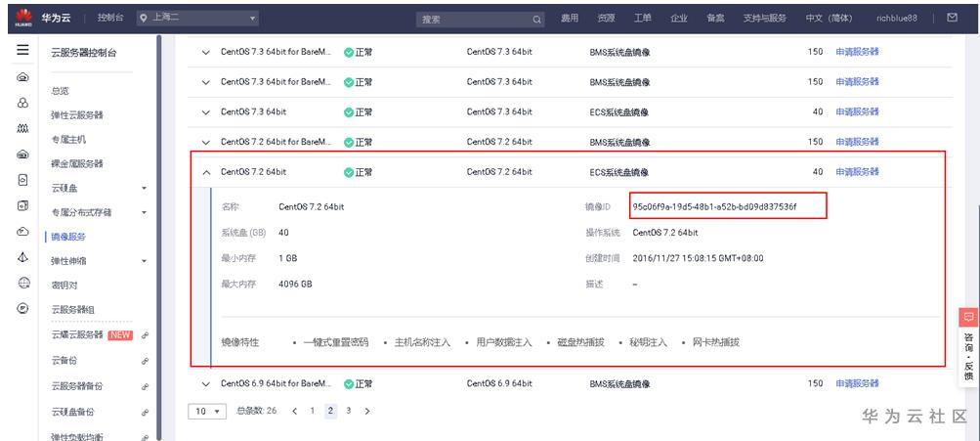
Task: Collapse the expanded CentOS 7.2 64bit row
Action: [x=206, y=173]
